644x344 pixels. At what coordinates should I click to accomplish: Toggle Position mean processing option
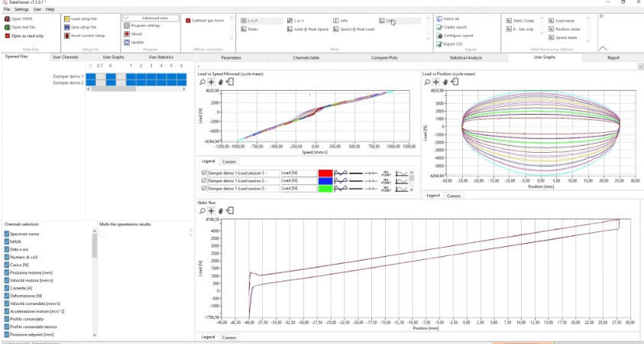coord(565,29)
